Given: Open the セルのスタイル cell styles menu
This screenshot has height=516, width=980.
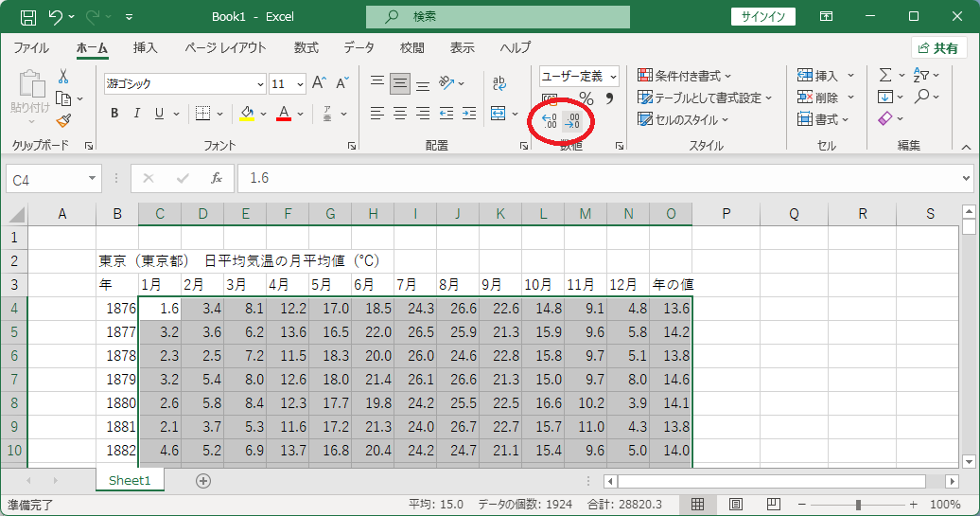Looking at the screenshot, I should 683,119.
